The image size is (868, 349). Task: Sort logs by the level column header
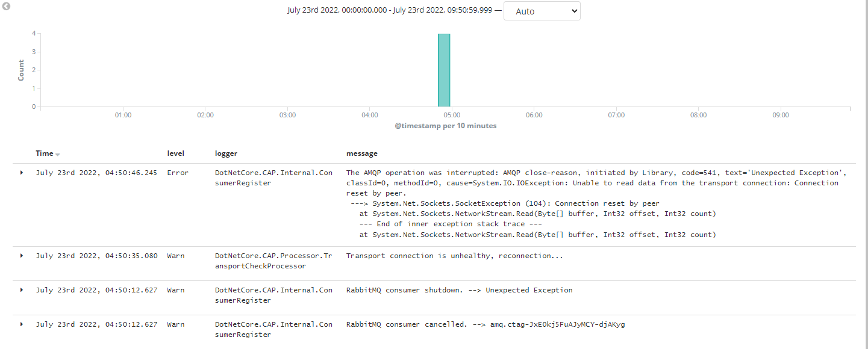coord(175,153)
